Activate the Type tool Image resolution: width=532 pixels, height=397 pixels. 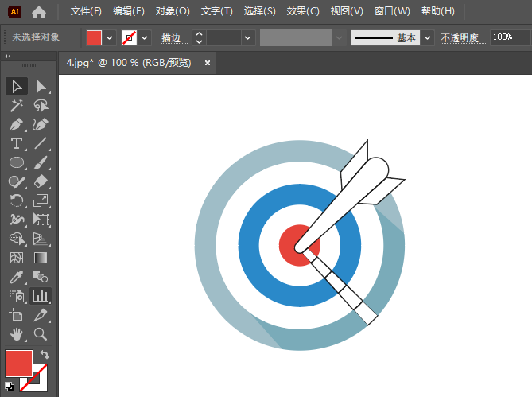click(x=16, y=143)
